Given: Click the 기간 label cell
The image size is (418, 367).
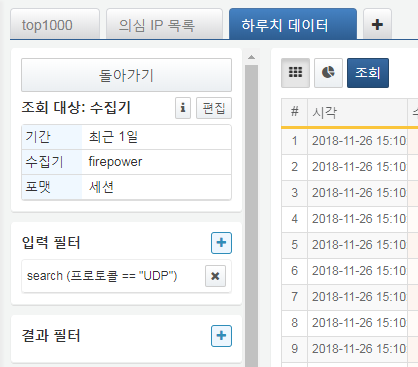Looking at the screenshot, I should pyautogui.click(x=52, y=137).
